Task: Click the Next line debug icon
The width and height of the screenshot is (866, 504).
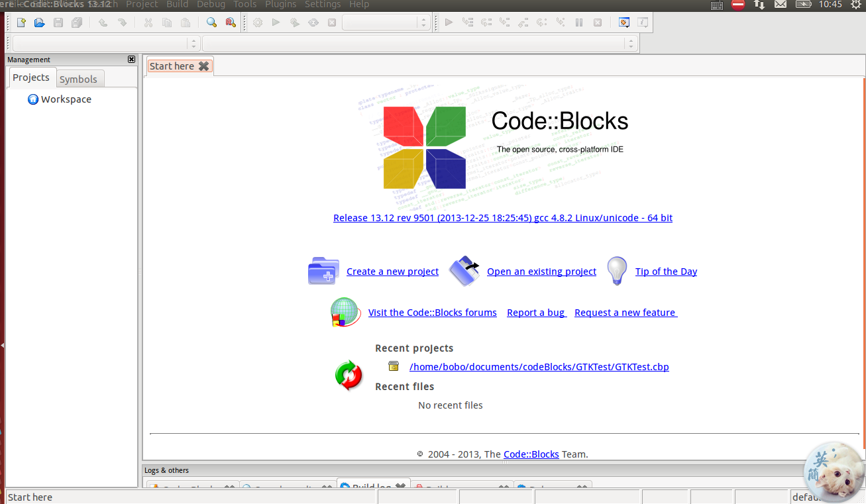Action: tap(486, 23)
